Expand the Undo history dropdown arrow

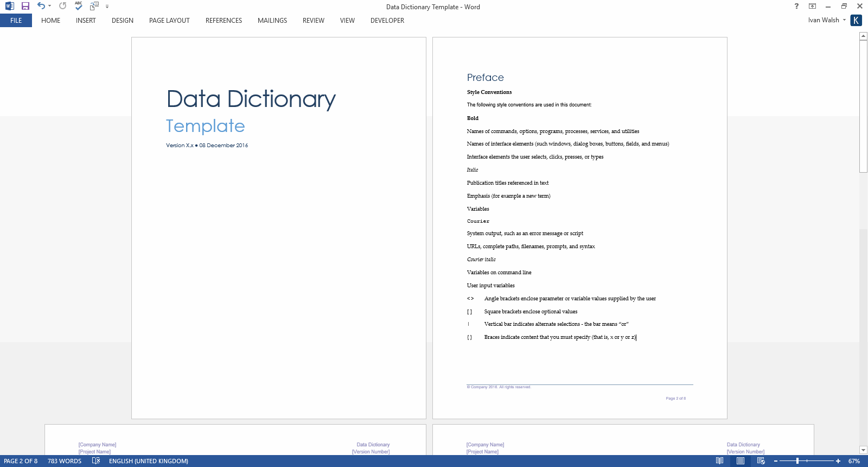(x=49, y=6)
